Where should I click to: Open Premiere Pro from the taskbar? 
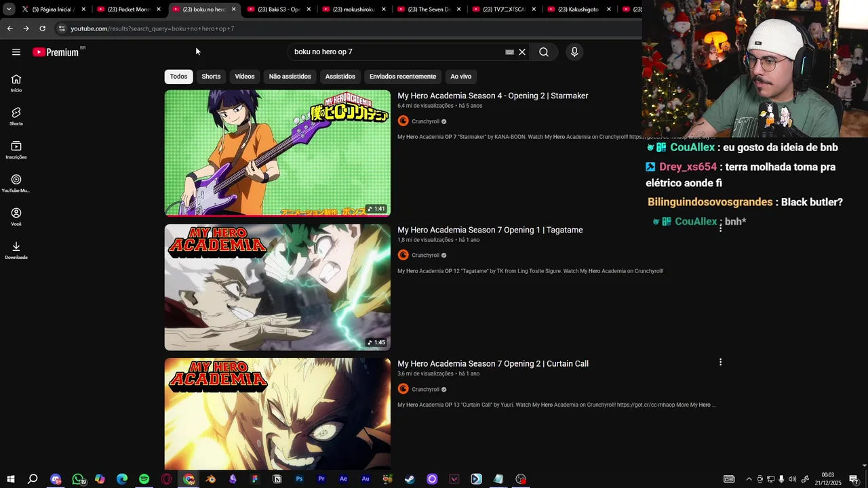[321, 479]
